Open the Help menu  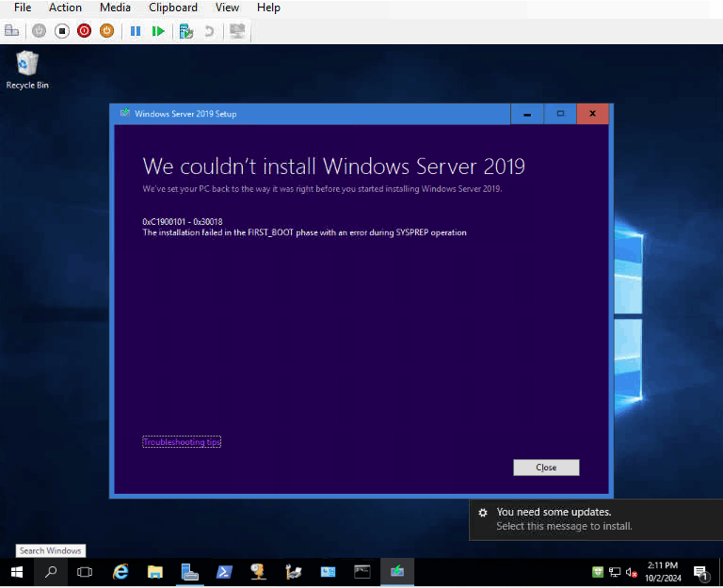coord(268,8)
